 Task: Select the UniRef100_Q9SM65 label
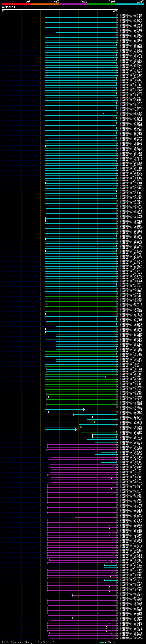(131, 37)
